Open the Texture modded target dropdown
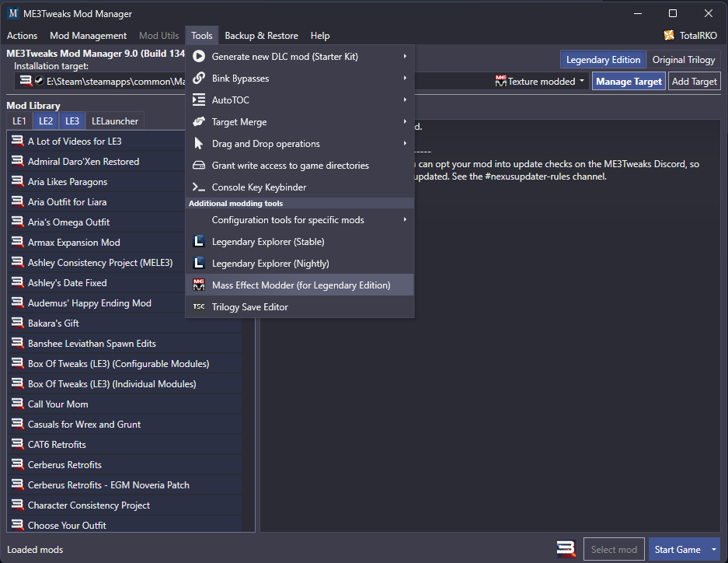This screenshot has width=728, height=563. click(x=540, y=82)
